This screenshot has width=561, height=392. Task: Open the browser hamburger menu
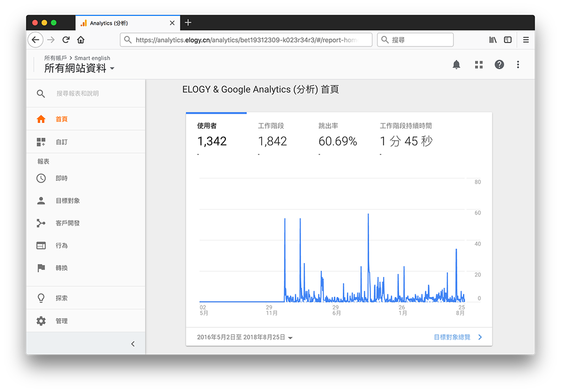click(x=526, y=40)
